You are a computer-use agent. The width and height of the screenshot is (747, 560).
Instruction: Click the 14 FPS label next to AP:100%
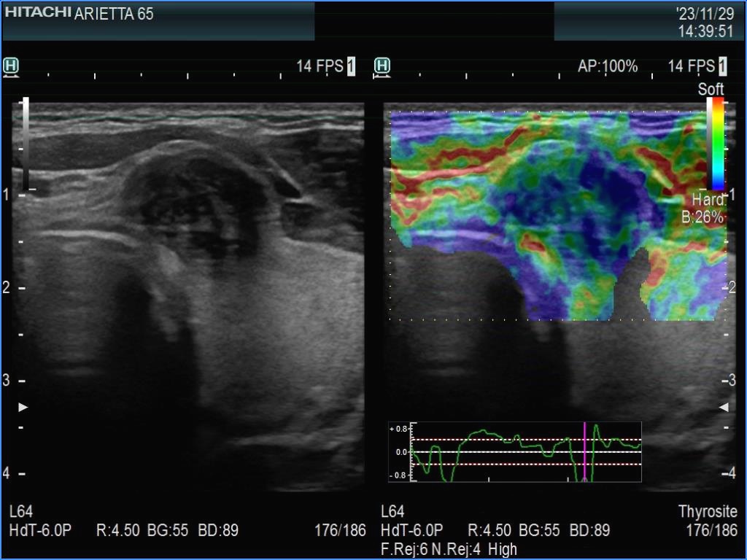[x=692, y=66]
